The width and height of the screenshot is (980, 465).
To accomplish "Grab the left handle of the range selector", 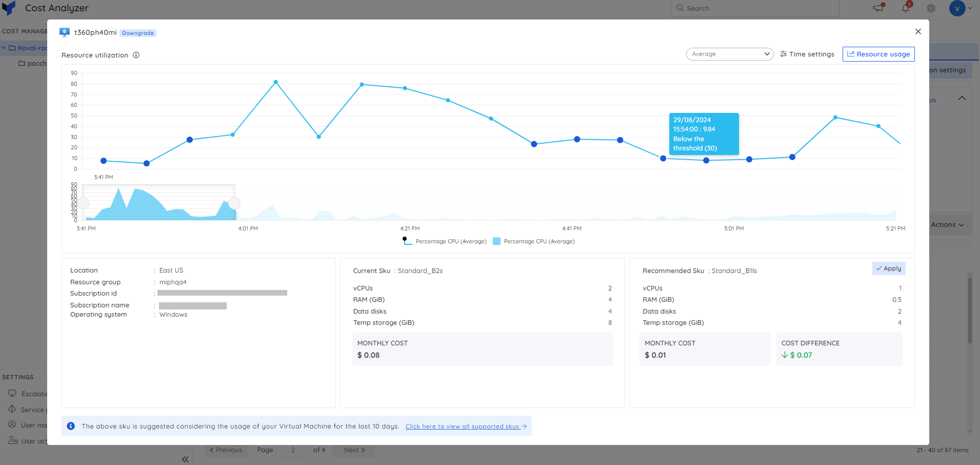I will (83, 203).
